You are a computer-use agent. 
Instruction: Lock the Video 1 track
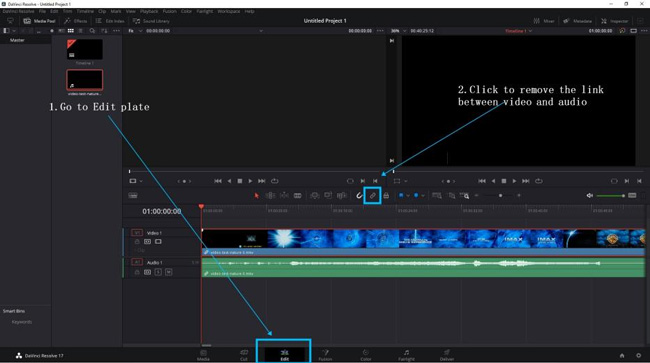click(x=137, y=242)
